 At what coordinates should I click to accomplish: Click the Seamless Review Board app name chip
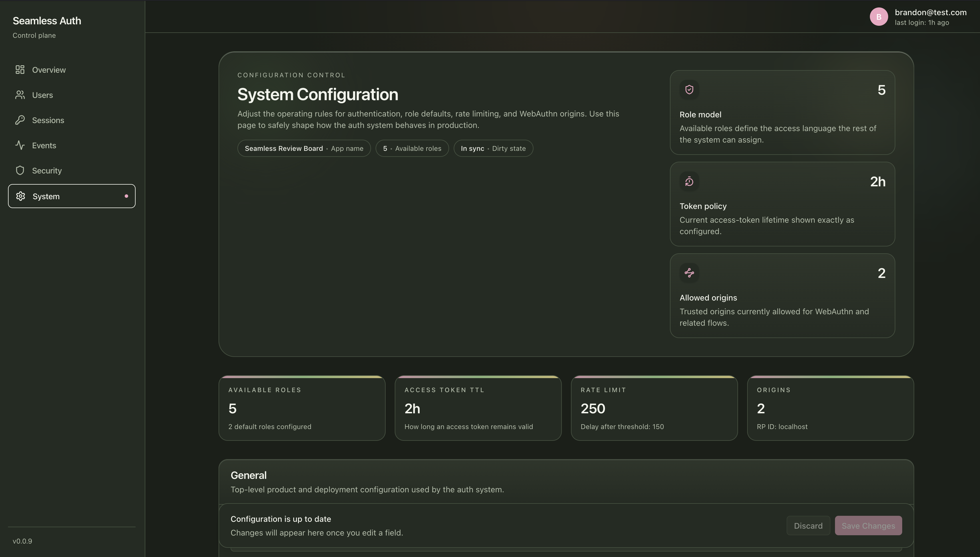[x=304, y=149]
